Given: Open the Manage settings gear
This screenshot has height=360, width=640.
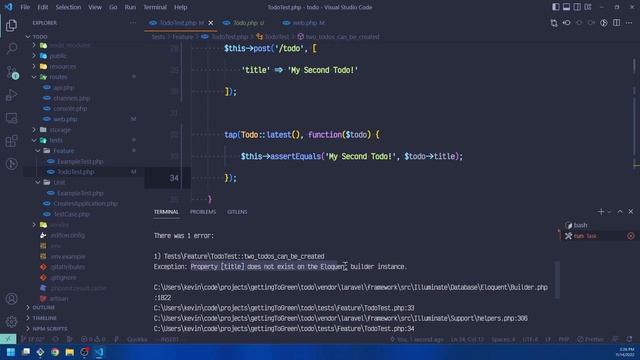Looking at the screenshot, I should click(x=11, y=322).
